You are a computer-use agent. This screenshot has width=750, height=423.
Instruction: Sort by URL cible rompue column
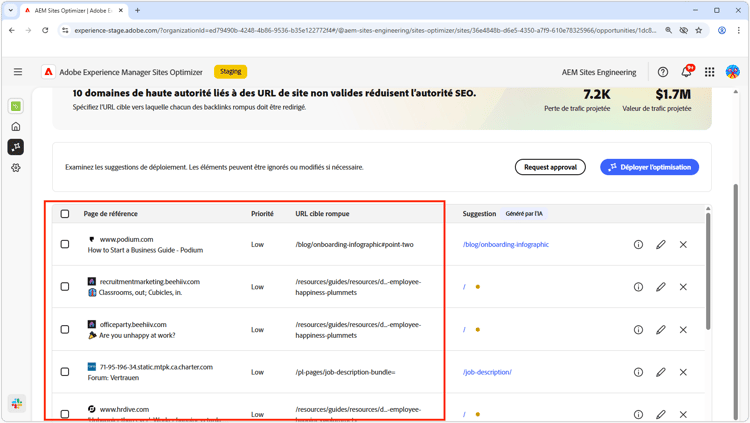click(x=322, y=214)
